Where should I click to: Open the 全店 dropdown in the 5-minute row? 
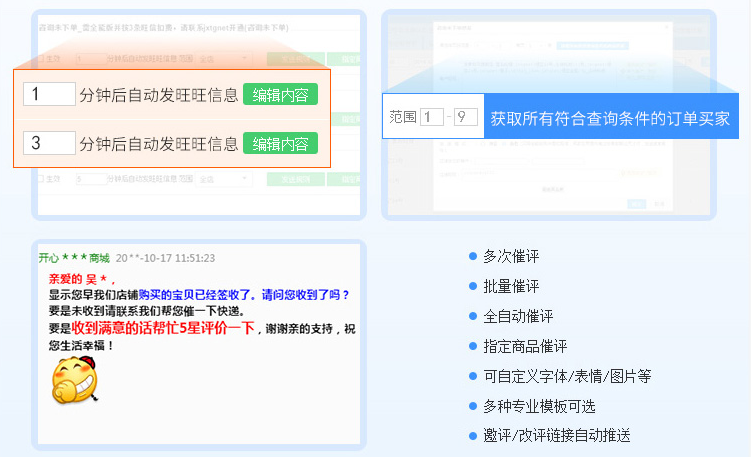point(224,179)
